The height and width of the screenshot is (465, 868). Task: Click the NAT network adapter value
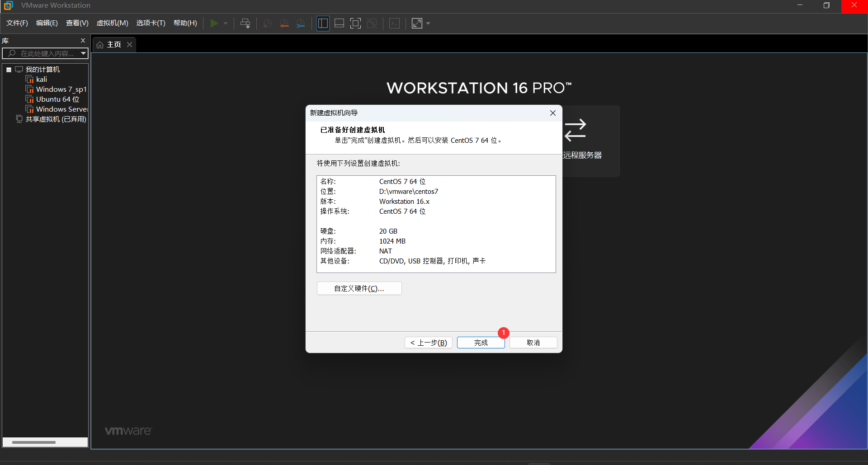click(x=386, y=251)
